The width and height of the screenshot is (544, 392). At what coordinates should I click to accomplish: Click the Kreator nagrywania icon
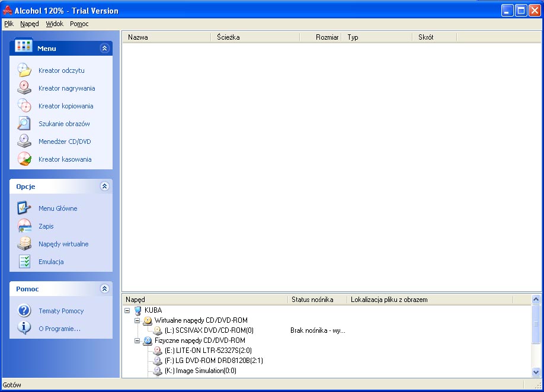[x=24, y=88]
